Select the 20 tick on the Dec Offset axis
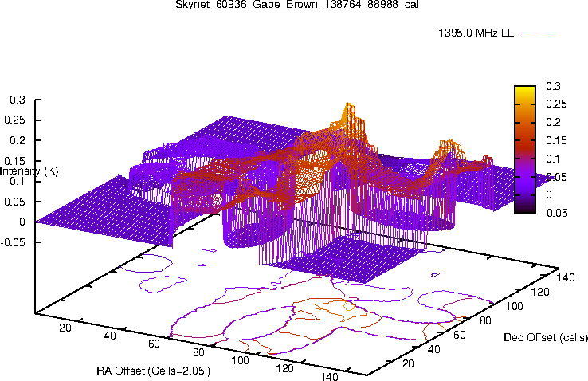Image resolution: width=588 pixels, height=381 pixels. (408, 363)
